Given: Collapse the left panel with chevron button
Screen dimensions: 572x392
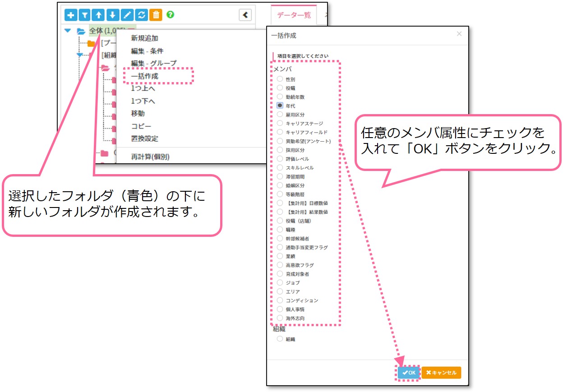Looking at the screenshot, I should (245, 15).
